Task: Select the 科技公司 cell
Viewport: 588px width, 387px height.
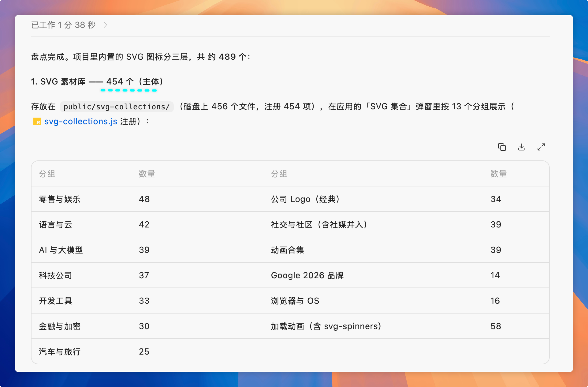Action: tap(56, 275)
